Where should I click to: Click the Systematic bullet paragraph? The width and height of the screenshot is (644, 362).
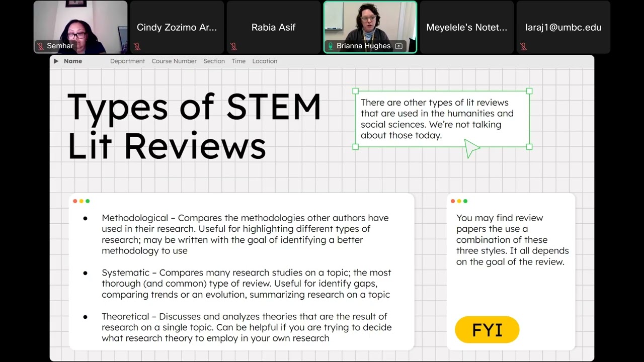coord(246,284)
